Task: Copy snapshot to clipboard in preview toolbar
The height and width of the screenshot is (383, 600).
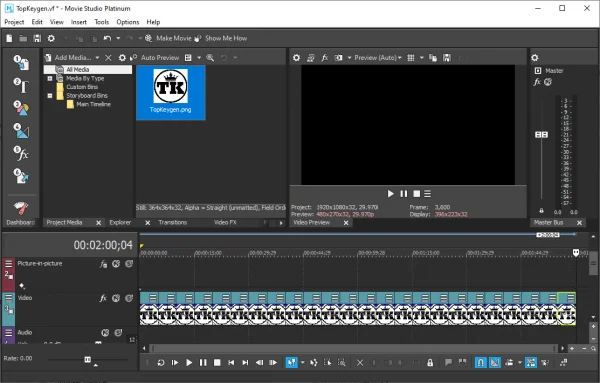Action: 433,58
